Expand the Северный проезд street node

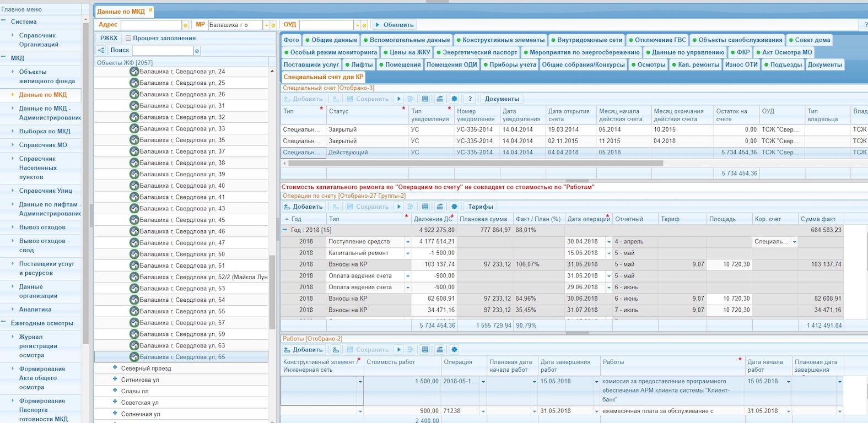pyautogui.click(x=115, y=368)
